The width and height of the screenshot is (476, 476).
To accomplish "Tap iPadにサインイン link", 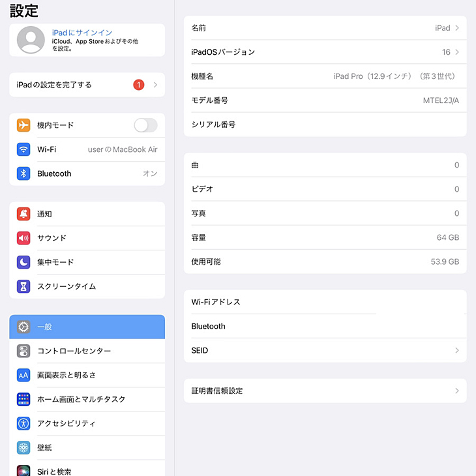I will click(82, 33).
